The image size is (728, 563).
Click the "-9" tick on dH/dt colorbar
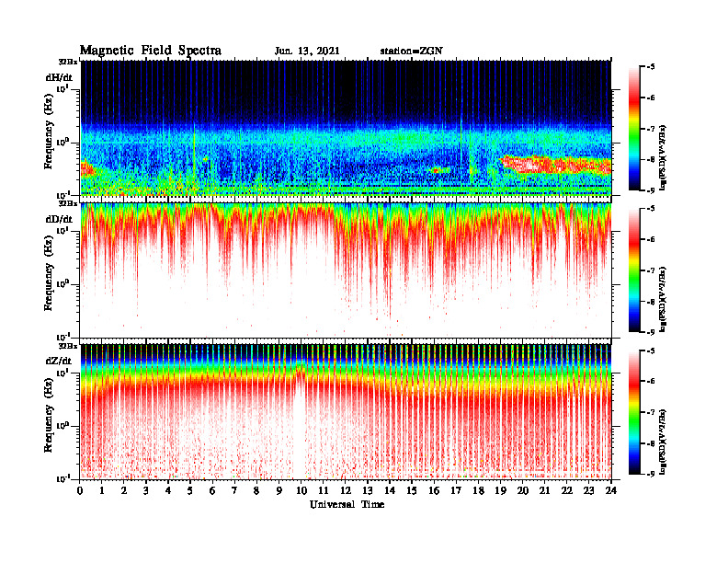[650, 190]
